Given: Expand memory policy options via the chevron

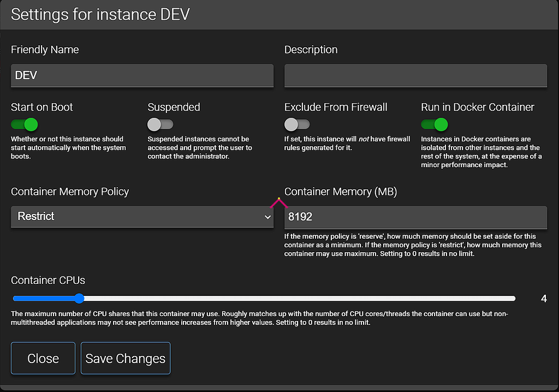Looking at the screenshot, I should coord(267,216).
